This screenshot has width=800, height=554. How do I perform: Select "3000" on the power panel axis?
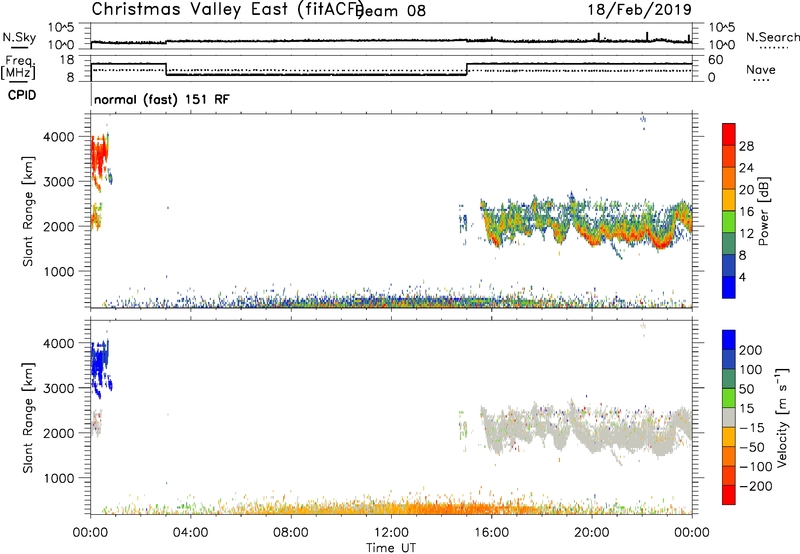pyautogui.click(x=58, y=182)
